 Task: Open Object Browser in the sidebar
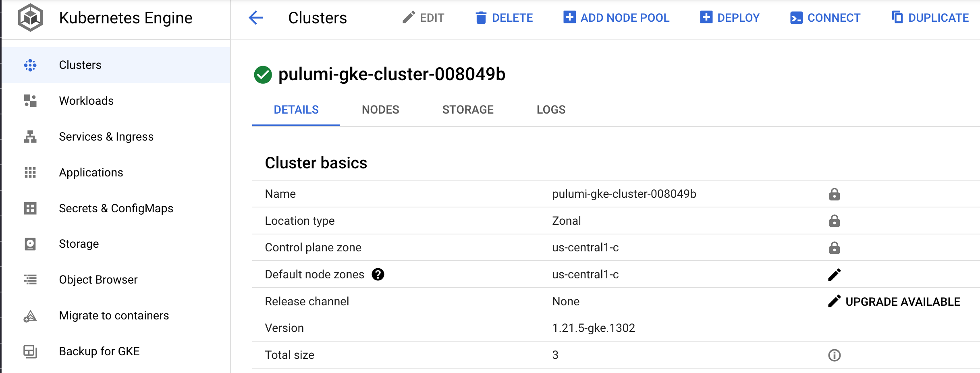[116, 280]
